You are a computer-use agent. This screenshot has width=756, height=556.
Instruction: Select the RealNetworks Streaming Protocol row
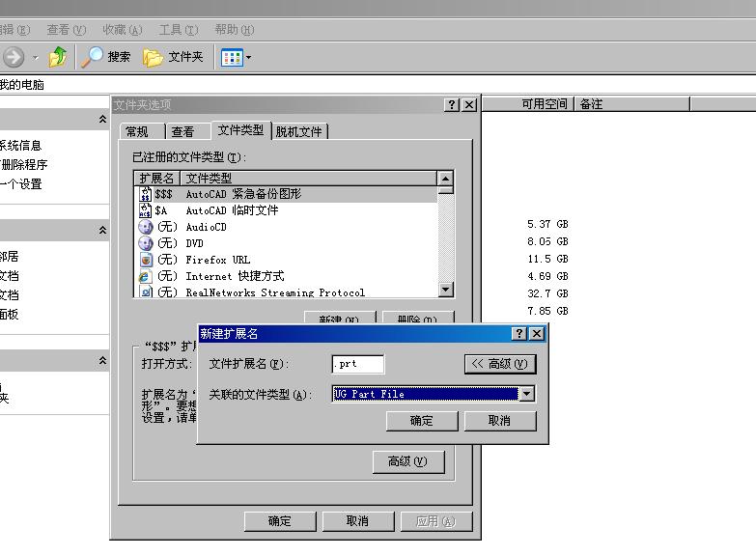click(286, 292)
